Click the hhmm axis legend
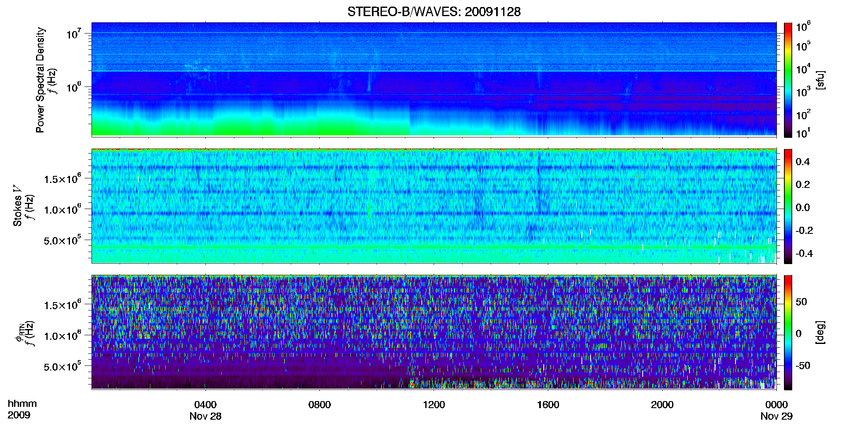 [22, 404]
